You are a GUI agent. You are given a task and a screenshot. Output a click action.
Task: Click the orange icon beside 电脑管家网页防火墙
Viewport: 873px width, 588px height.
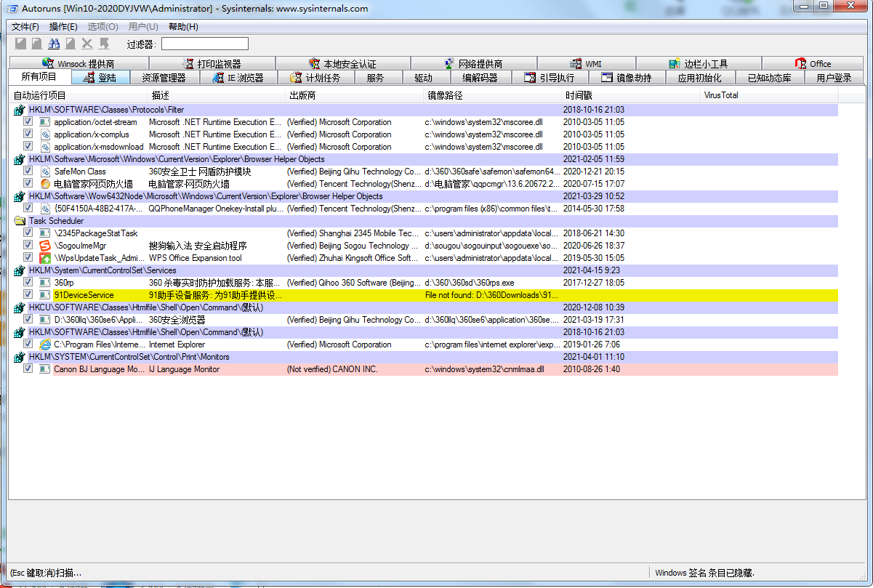[45, 184]
